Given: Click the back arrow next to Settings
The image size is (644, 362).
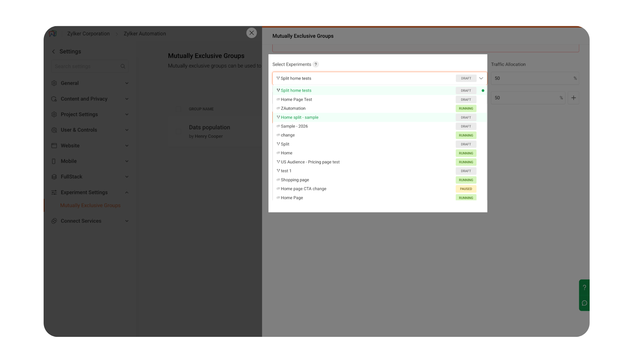Looking at the screenshot, I should (x=54, y=52).
